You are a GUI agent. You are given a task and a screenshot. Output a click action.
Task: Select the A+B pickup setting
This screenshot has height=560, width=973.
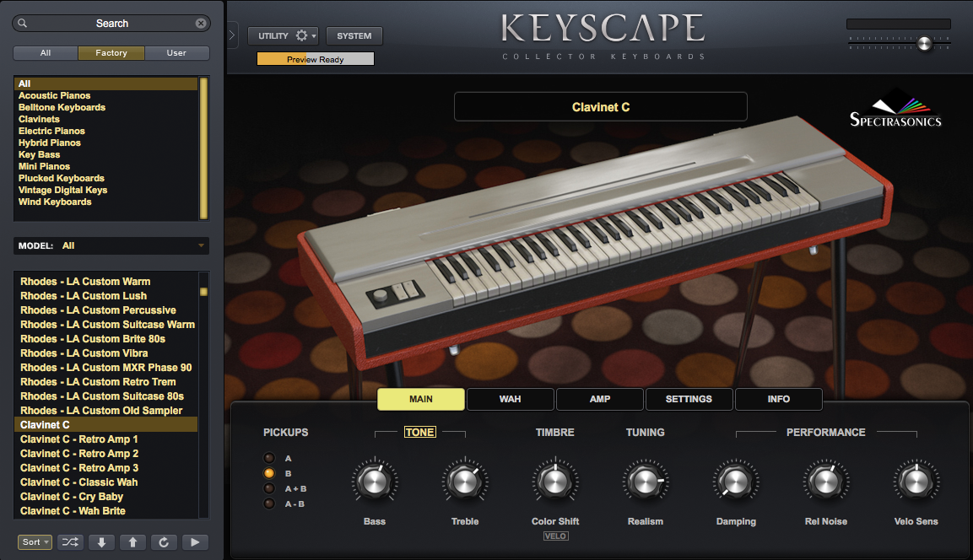269,488
